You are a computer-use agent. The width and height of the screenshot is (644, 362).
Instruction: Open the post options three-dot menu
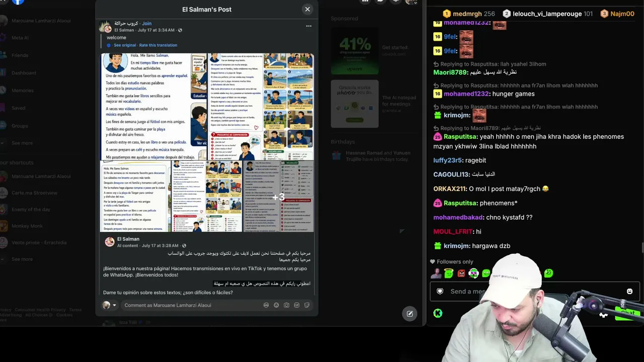pos(309,26)
